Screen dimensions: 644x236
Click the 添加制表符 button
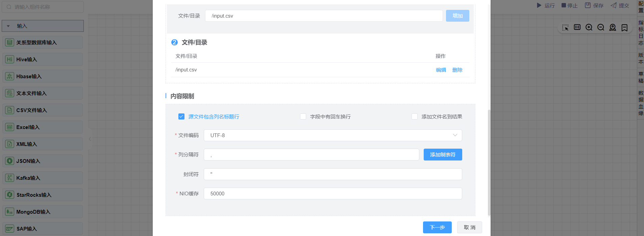443,154
